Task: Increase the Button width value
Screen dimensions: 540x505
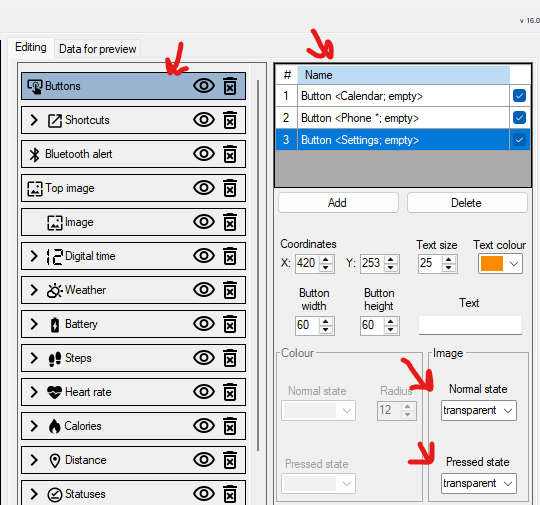Action: coord(326,321)
